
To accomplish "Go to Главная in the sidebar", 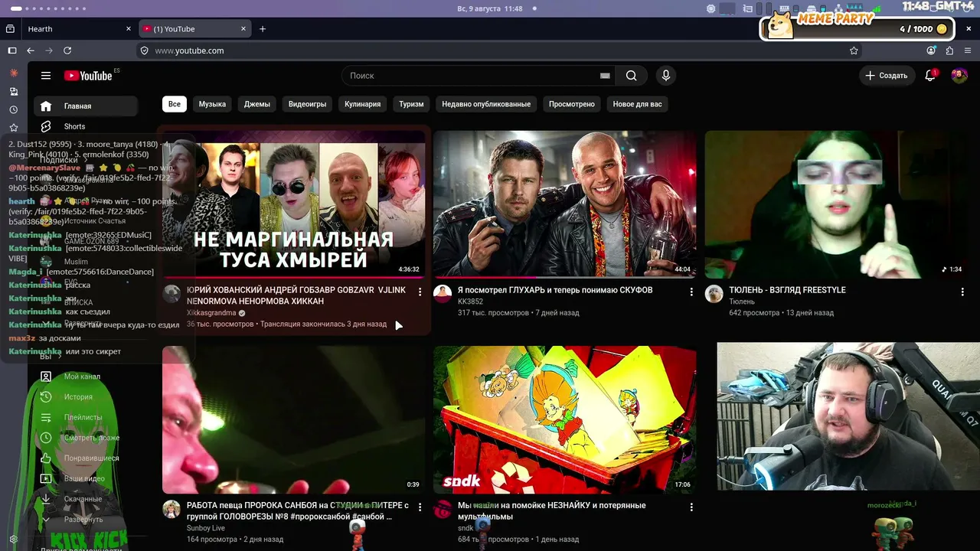I will (86, 106).
